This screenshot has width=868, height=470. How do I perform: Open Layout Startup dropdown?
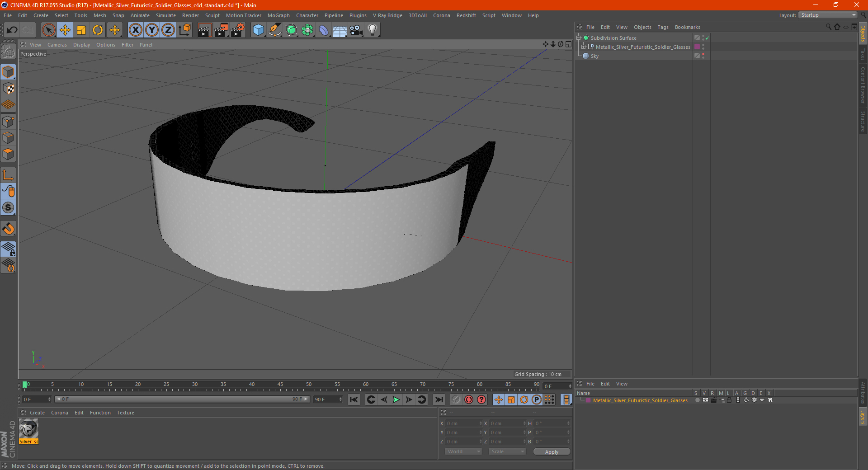(x=828, y=15)
